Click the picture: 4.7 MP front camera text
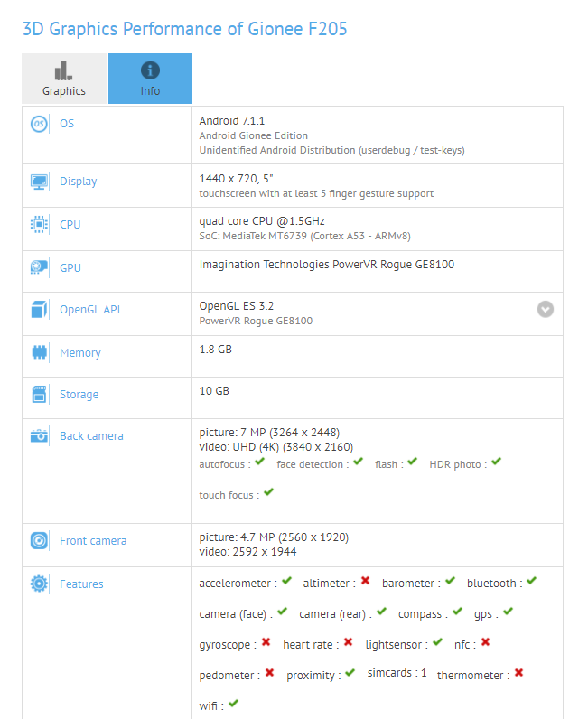 (274, 537)
